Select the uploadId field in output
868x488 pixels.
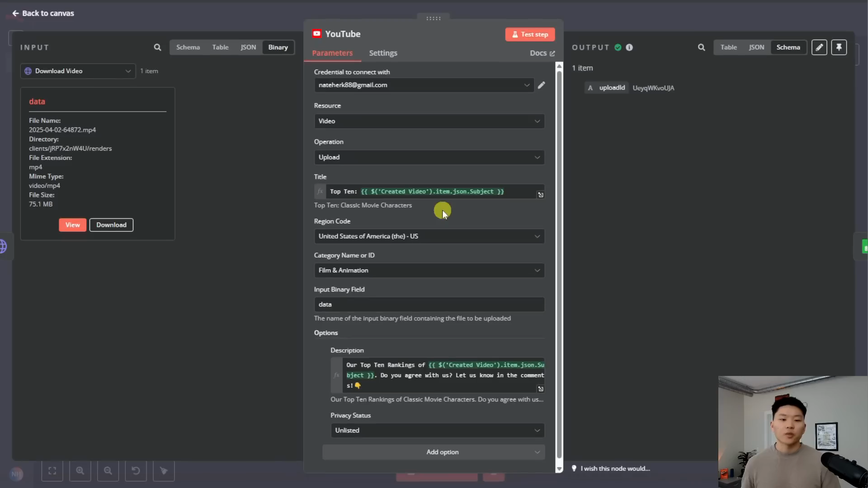[606, 88]
